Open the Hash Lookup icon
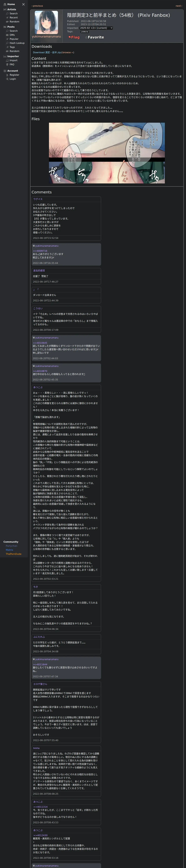Image resolution: width=186 pixels, height=868 pixels. coord(7,43)
